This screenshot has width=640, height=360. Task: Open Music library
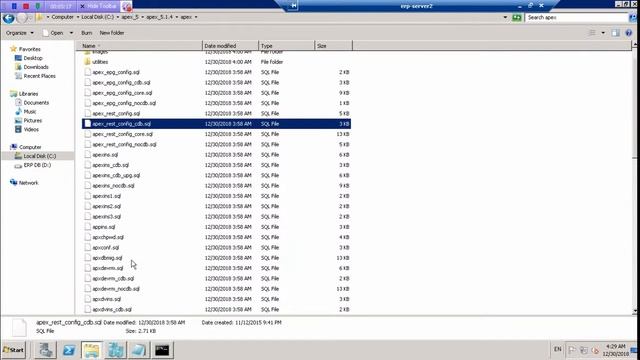coord(30,112)
